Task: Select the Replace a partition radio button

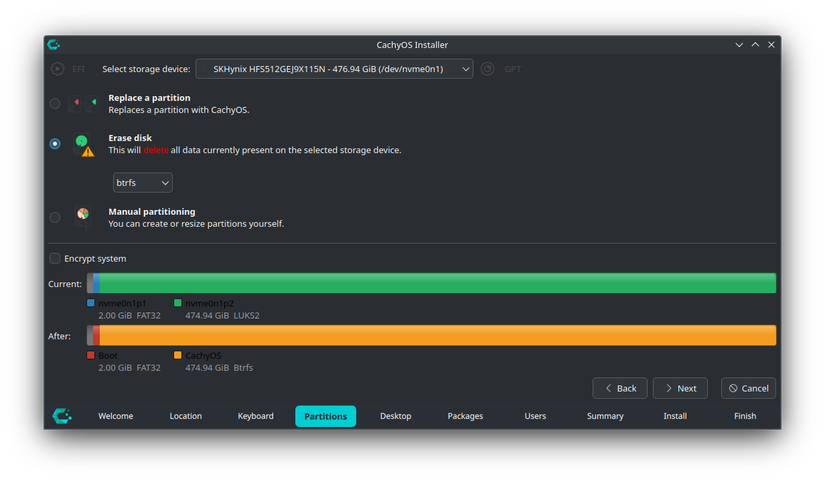Action: point(55,103)
